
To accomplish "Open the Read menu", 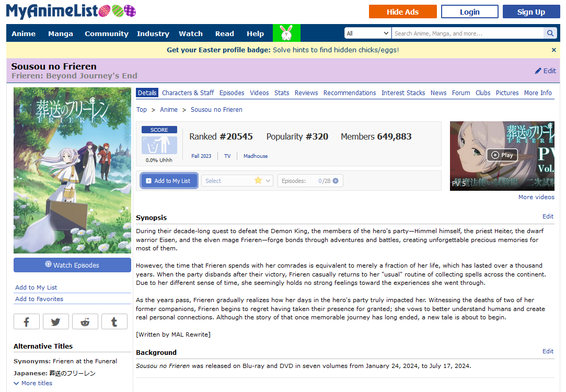I will tap(225, 33).
